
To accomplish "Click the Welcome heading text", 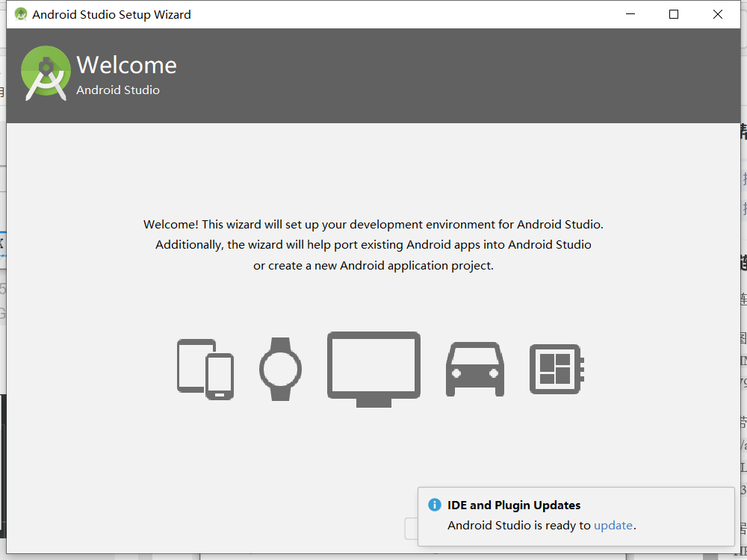I will (127, 65).
